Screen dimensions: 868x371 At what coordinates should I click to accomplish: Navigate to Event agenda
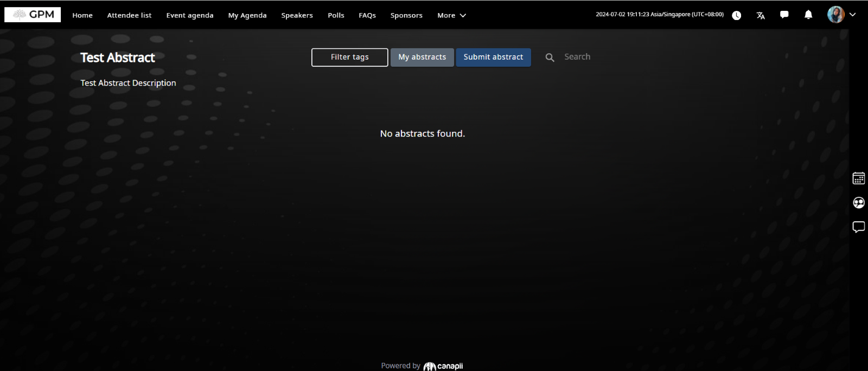coord(190,15)
